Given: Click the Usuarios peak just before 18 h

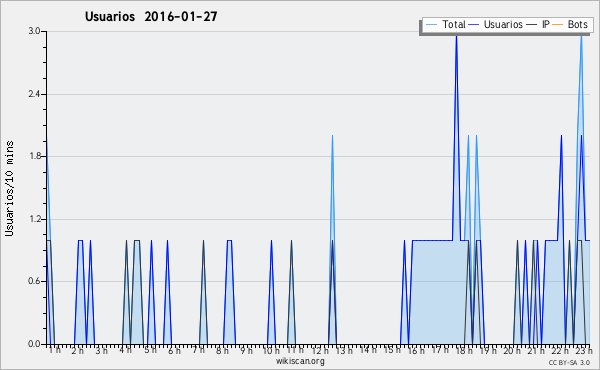Looking at the screenshot, I should (456, 37).
